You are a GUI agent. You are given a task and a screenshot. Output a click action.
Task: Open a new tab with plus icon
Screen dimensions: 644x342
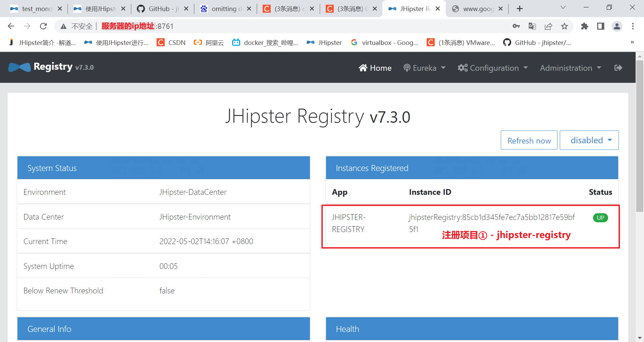tap(520, 9)
